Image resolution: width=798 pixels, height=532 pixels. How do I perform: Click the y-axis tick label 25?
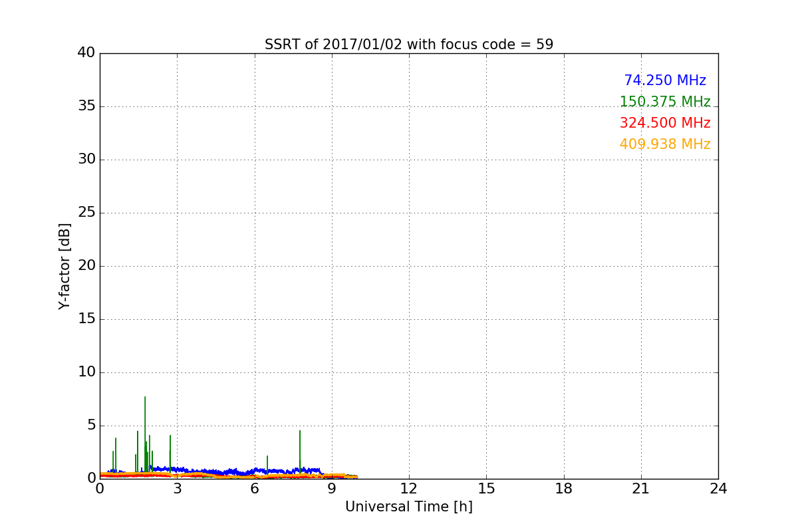click(86, 213)
